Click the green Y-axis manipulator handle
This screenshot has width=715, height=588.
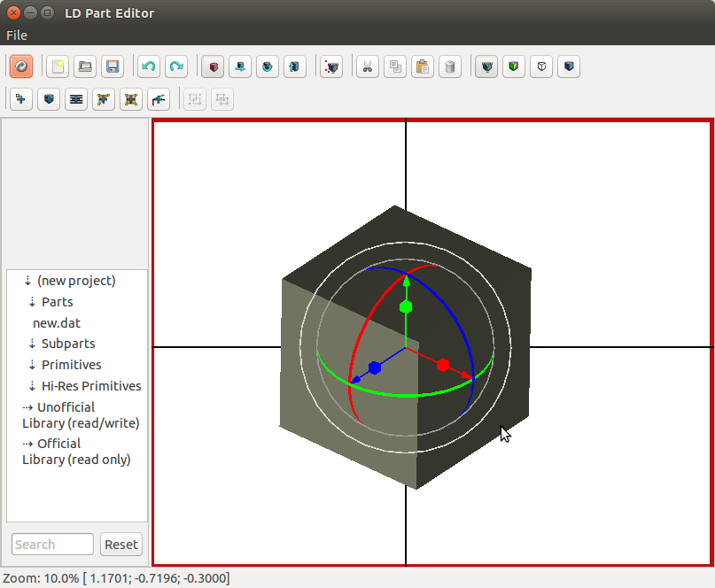[x=406, y=306]
